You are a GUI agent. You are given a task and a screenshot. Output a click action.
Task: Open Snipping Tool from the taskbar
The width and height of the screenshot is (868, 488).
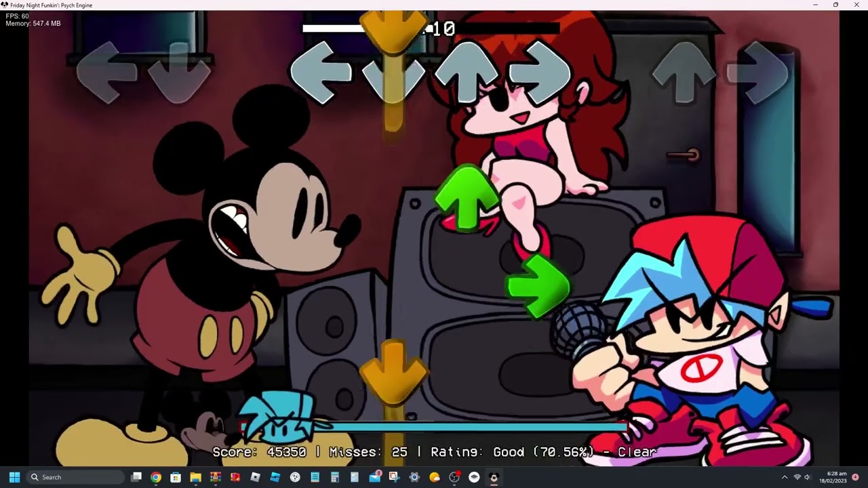(x=395, y=477)
